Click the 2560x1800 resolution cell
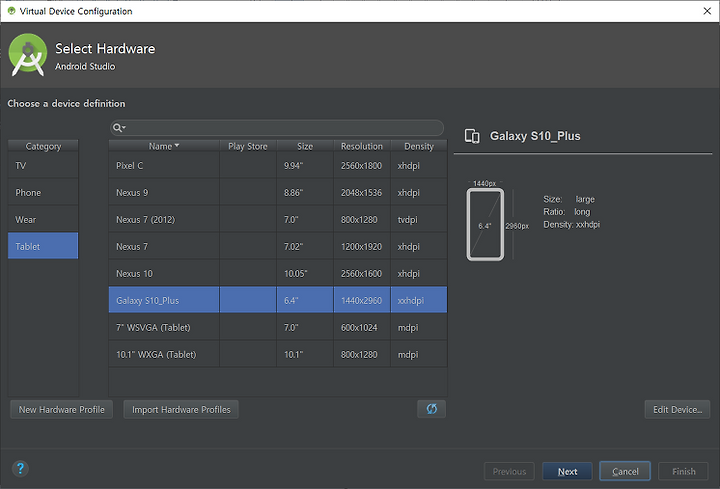Viewport: 720px width, 489px height. coord(362,166)
